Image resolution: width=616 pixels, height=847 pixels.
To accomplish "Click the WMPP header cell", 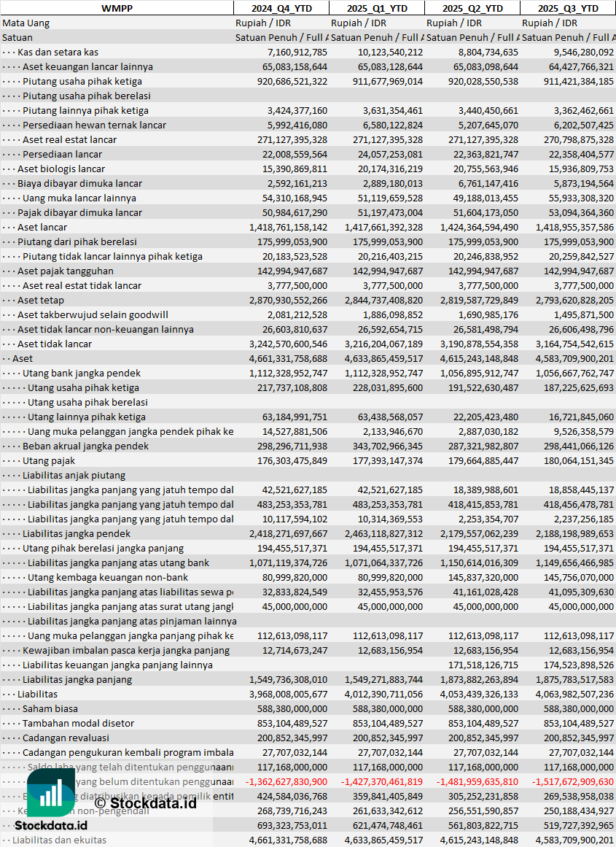I will 117,8.
